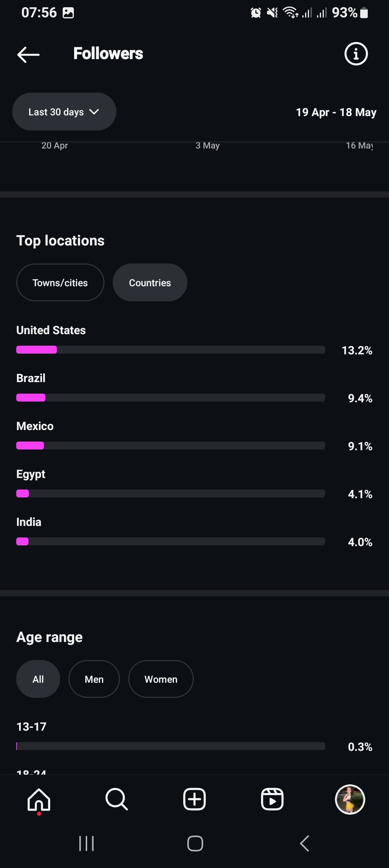Select the All age range filter

click(38, 679)
